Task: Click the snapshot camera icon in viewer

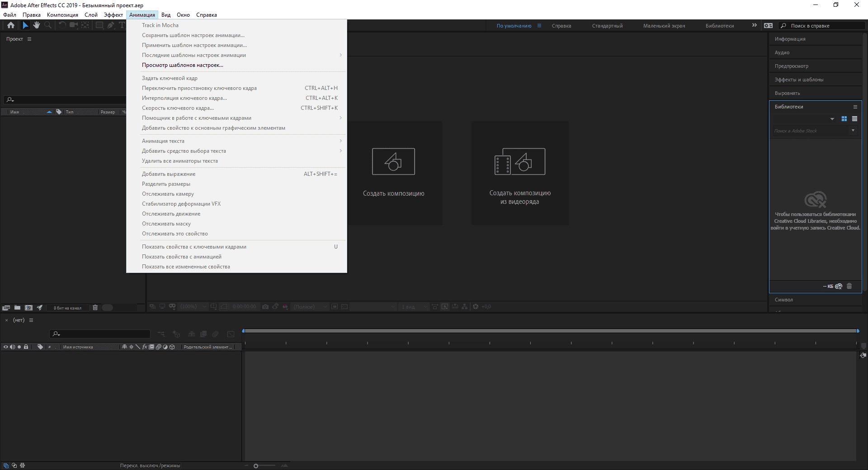Action: click(x=265, y=306)
